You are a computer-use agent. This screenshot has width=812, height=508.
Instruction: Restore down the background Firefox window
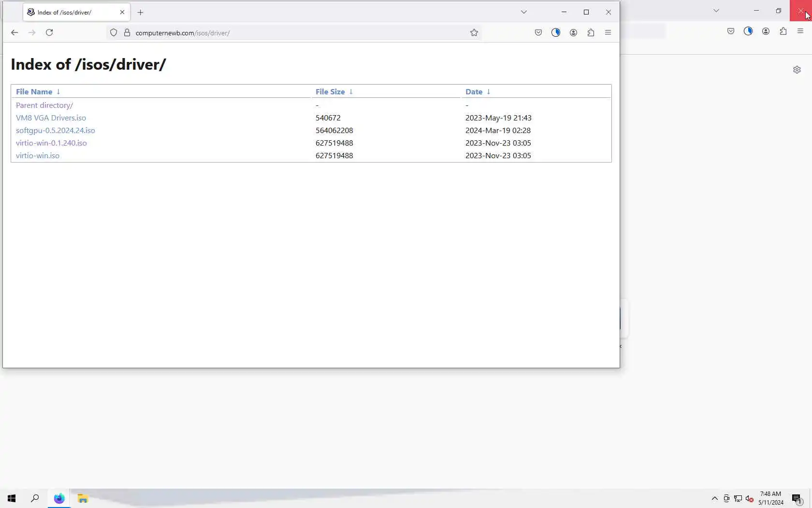779,11
